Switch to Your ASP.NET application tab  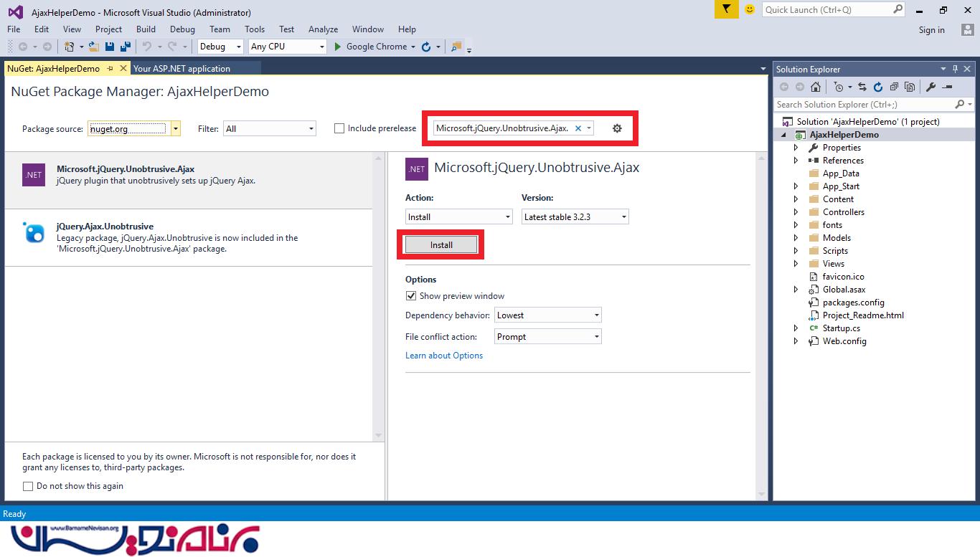[182, 69]
